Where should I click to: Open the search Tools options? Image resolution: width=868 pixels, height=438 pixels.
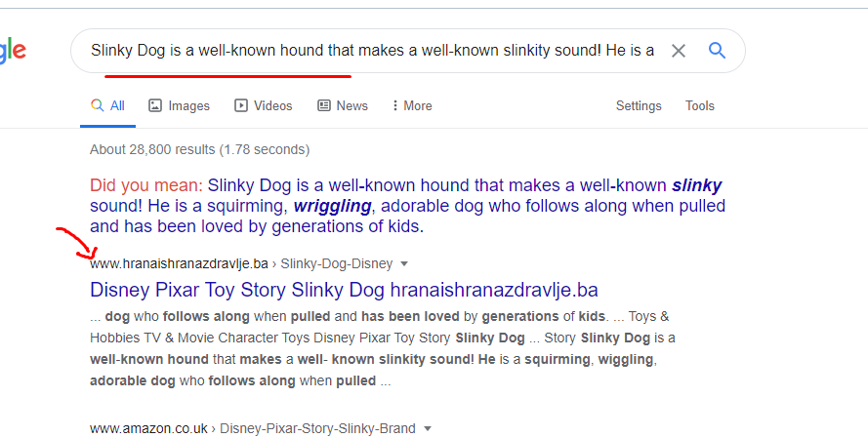(x=700, y=106)
